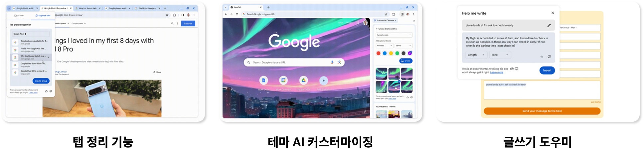Click the blue 'Subscribe' button
Screen dimensions: 644x158
188,24
